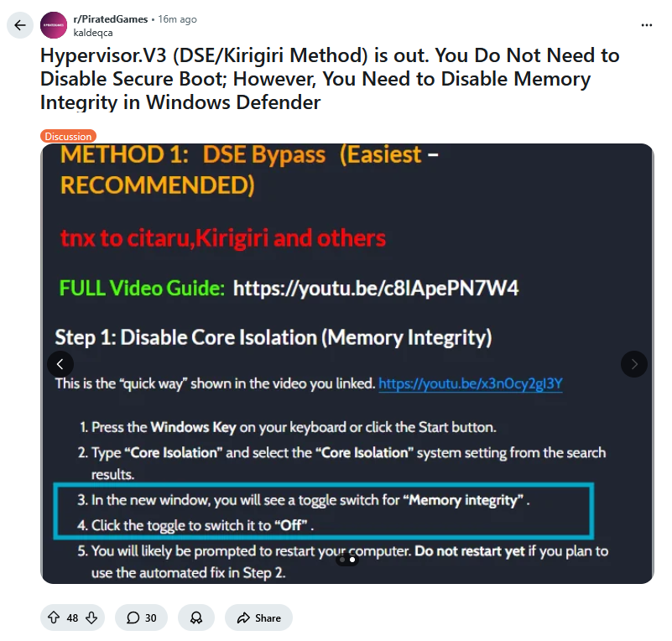Click the 16m ago timestamp
This screenshot has height=641, width=672.
click(x=177, y=19)
